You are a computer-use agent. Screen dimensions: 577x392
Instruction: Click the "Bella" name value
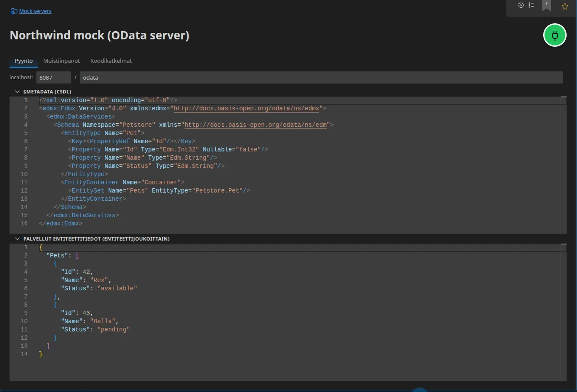coord(103,321)
